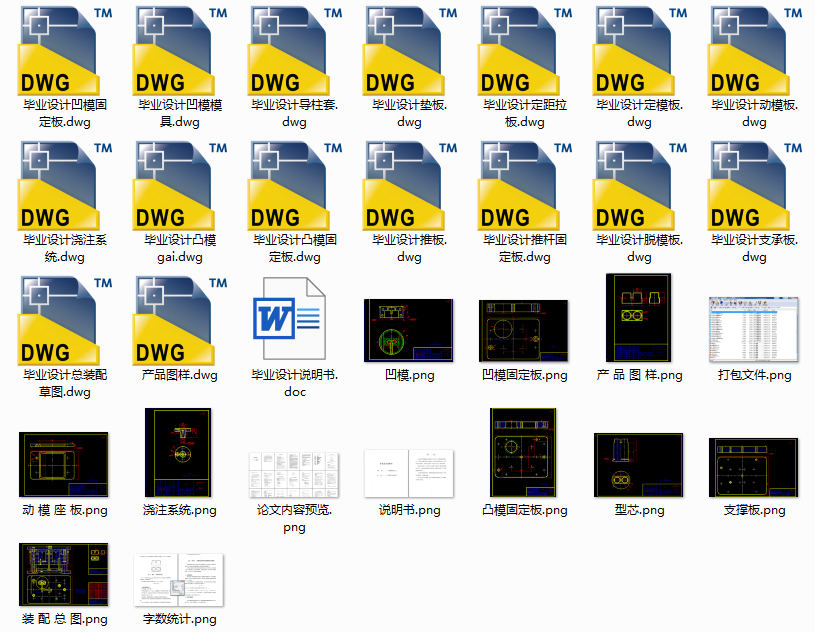This screenshot has height=632, width=815.
Task: Click the 论文内容预览.png thumbnail
Action: pyautogui.click(x=294, y=475)
